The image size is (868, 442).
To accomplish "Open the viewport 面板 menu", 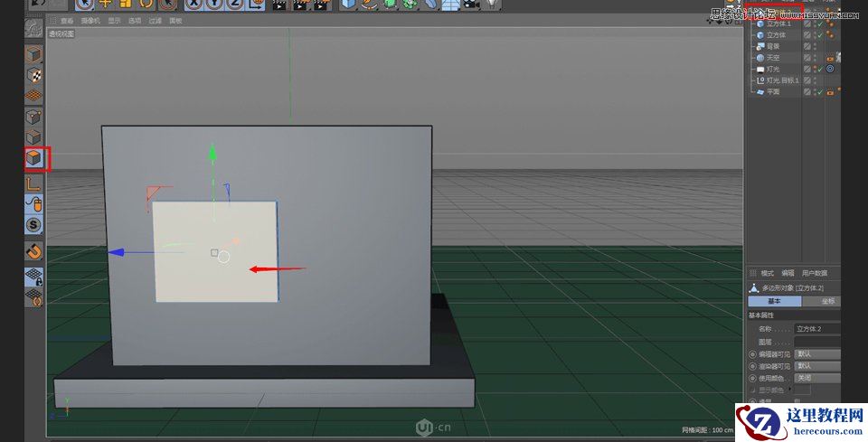I will point(175,21).
